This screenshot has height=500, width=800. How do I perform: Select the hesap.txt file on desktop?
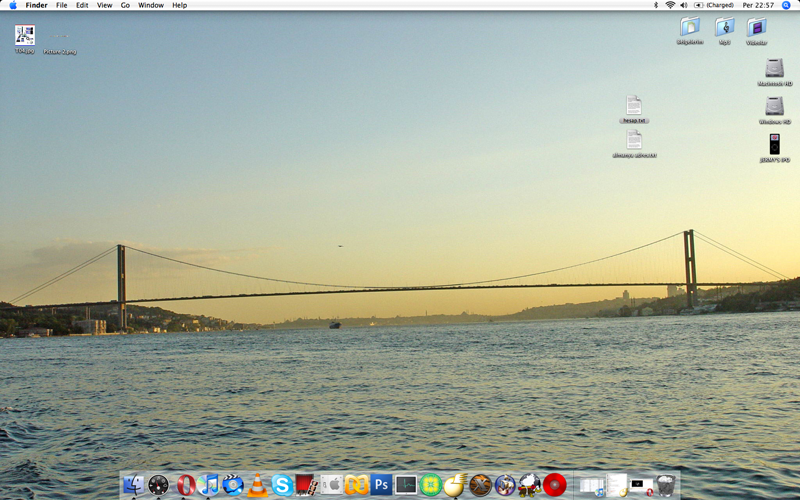pos(634,105)
